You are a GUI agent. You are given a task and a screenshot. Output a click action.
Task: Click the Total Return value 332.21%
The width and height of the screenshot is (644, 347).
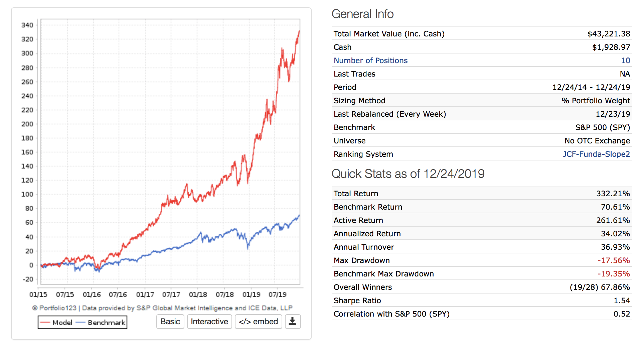pos(613,194)
